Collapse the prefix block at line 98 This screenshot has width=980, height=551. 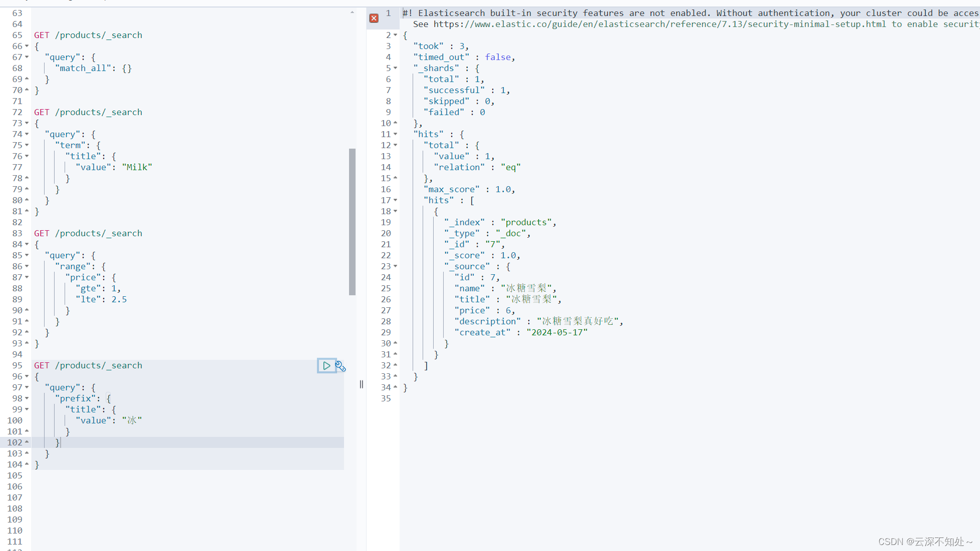27,398
